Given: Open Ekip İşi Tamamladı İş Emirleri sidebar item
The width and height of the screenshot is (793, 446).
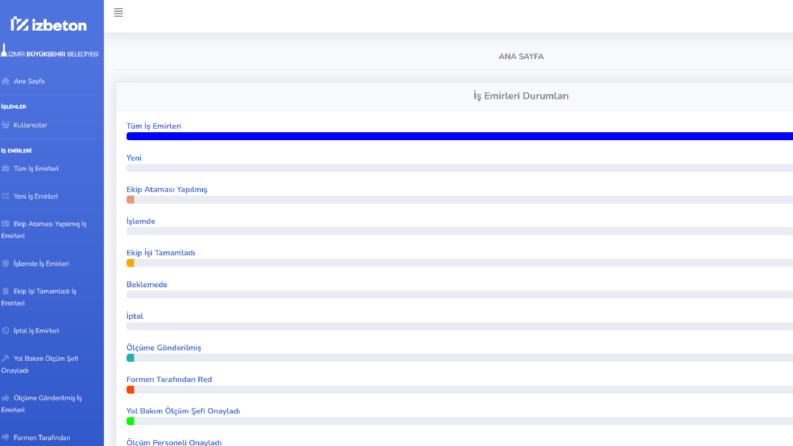Looking at the screenshot, I should tap(39, 297).
